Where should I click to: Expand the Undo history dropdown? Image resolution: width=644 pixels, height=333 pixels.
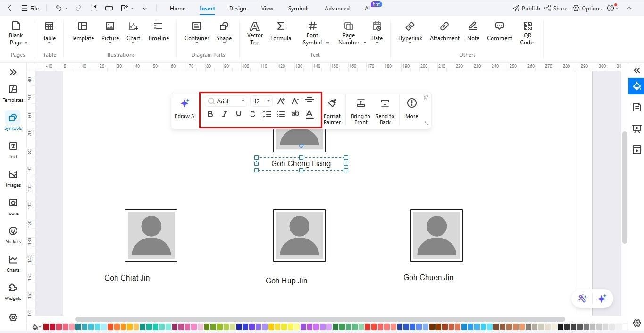coord(66,8)
